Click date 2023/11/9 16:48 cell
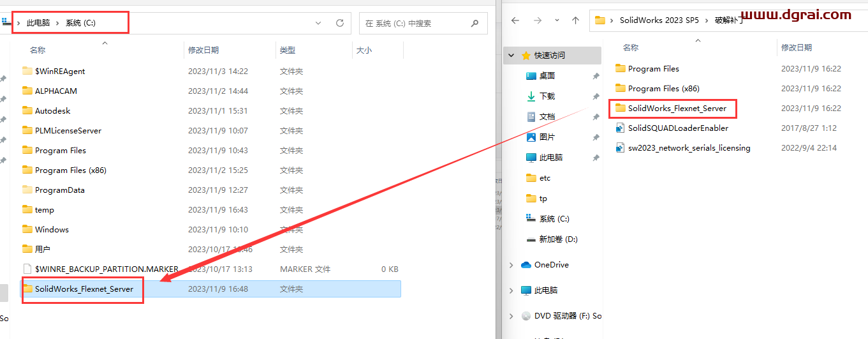 [x=218, y=289]
